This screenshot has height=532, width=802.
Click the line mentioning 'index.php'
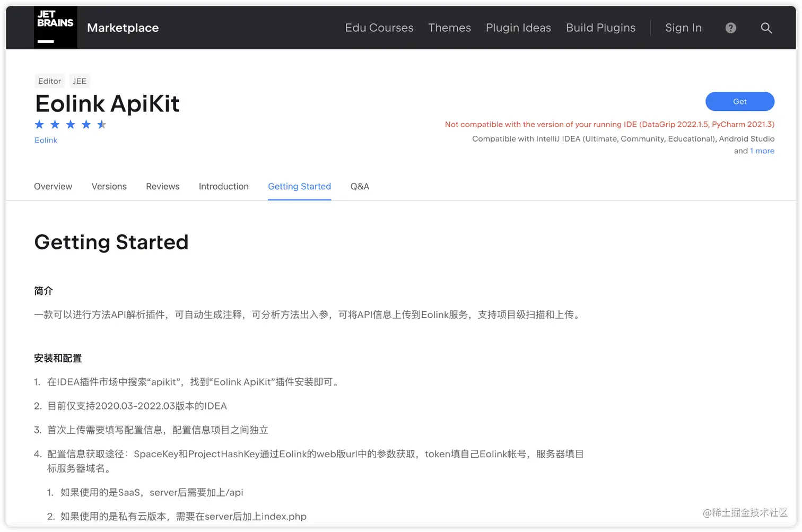tap(184, 516)
